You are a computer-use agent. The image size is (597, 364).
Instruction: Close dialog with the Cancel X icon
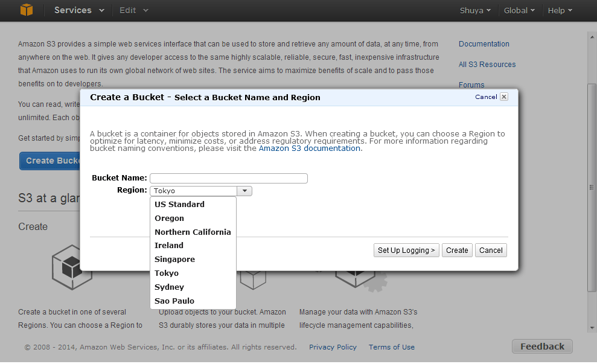tap(503, 97)
